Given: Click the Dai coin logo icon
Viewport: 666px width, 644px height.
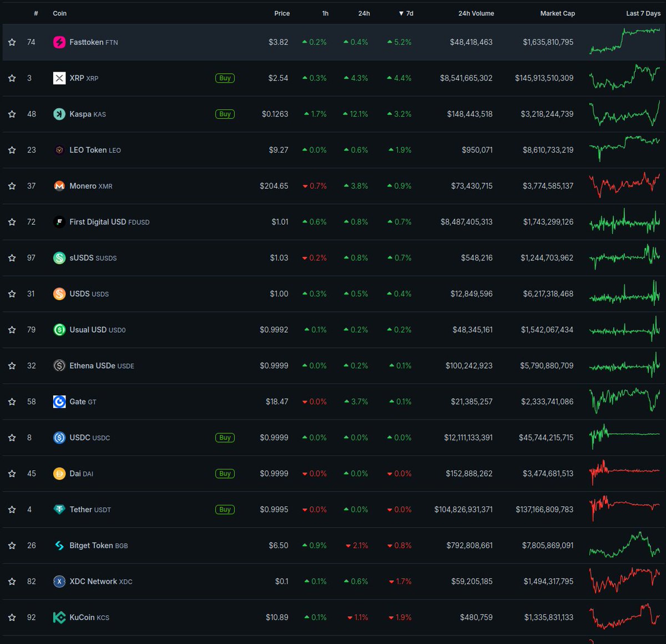Looking at the screenshot, I should (x=59, y=474).
